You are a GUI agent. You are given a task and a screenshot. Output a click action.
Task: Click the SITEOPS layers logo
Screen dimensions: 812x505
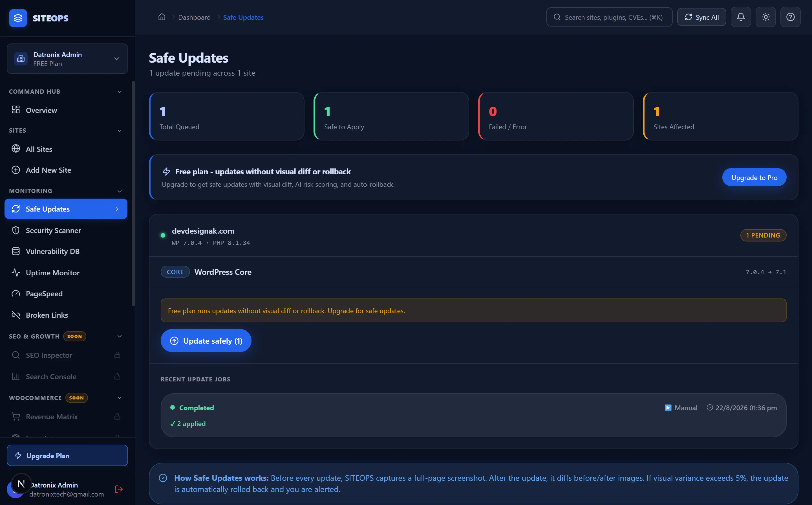18,18
